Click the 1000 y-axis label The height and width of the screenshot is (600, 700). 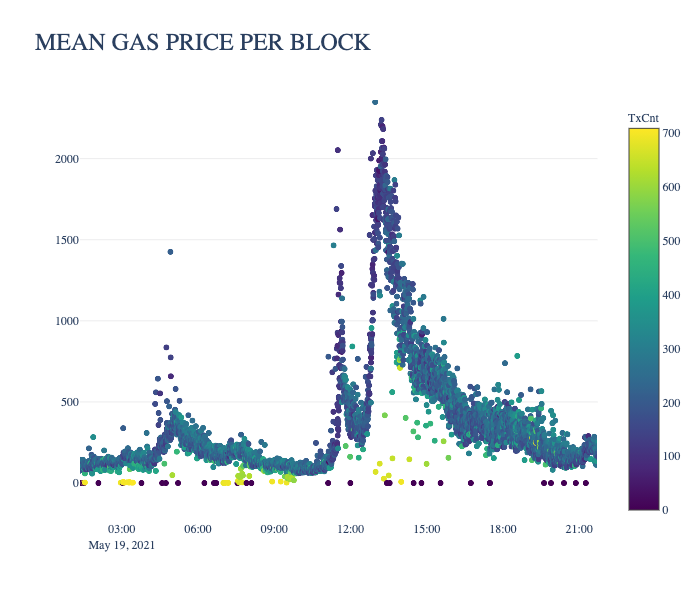coord(67,321)
